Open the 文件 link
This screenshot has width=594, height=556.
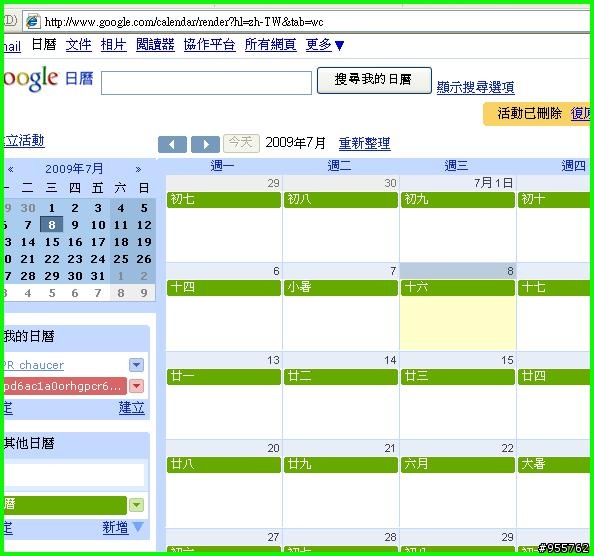tap(79, 45)
